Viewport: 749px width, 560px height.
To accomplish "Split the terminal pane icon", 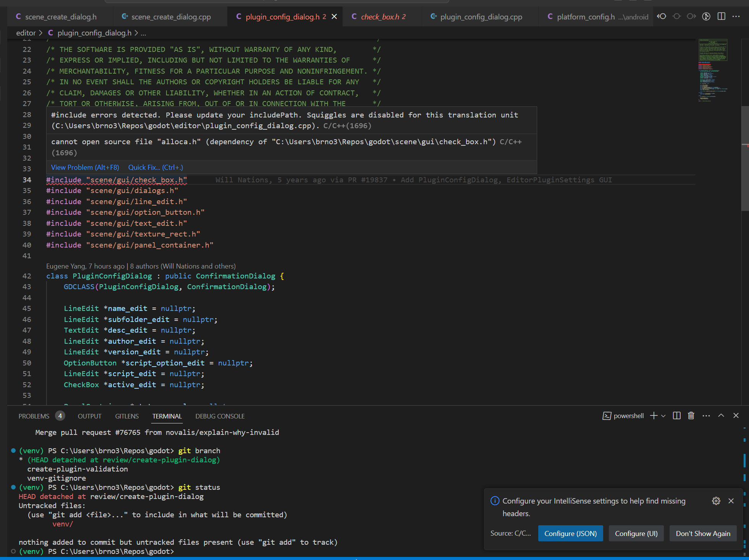I will coord(676,416).
